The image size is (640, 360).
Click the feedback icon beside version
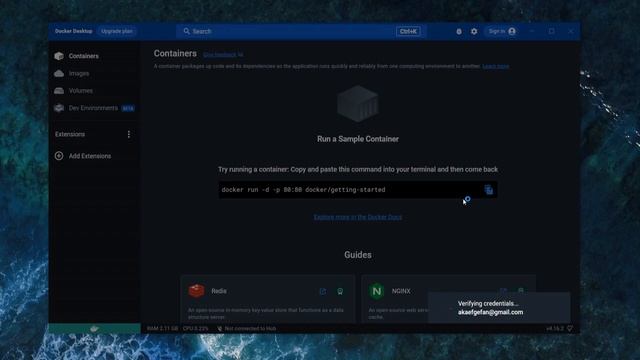click(x=570, y=329)
